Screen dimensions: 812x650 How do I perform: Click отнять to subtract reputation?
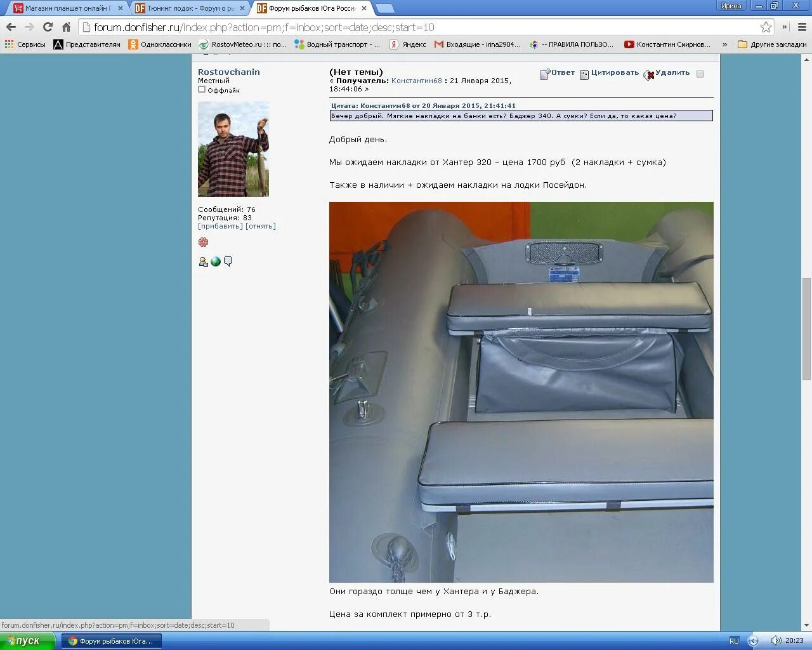[x=261, y=226]
